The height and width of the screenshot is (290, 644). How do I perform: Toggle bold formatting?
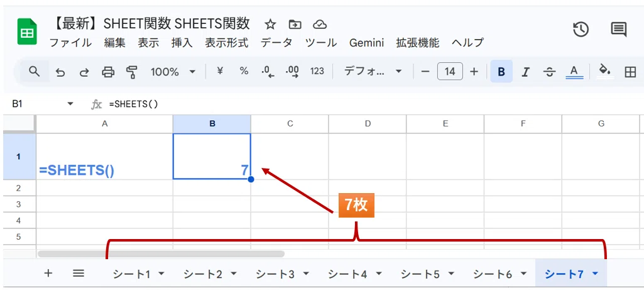[x=501, y=72]
